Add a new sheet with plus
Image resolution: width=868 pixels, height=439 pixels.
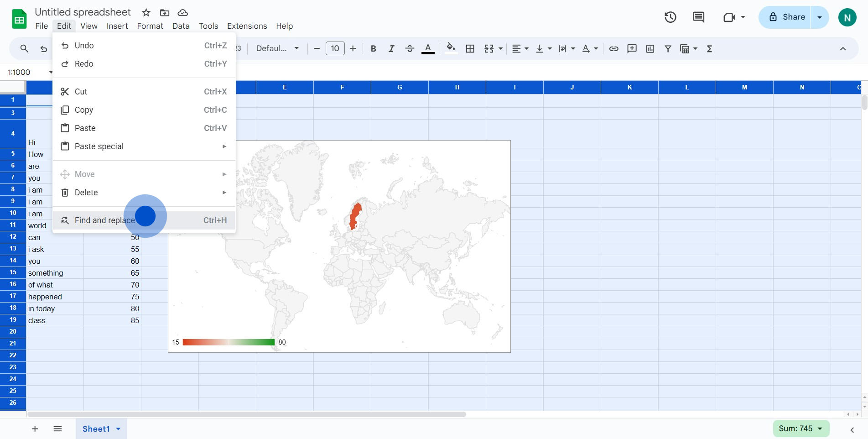[35, 429]
